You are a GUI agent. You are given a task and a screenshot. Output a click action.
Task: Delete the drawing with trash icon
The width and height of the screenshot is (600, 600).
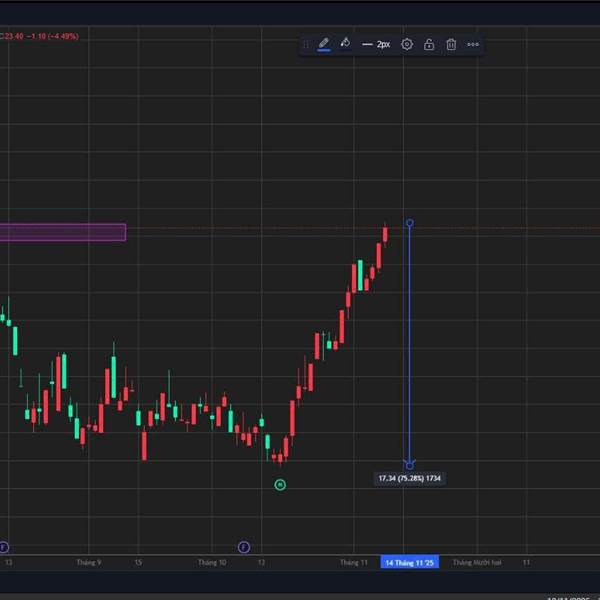click(x=451, y=44)
